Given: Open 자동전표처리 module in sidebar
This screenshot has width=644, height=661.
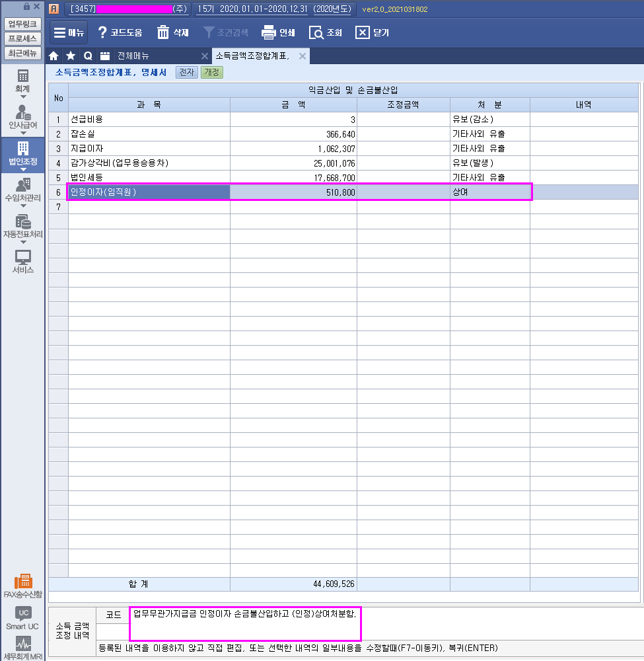Looking at the screenshot, I should [22, 226].
